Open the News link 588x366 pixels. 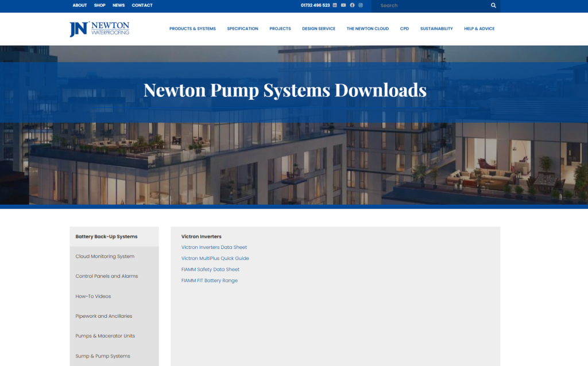(118, 5)
